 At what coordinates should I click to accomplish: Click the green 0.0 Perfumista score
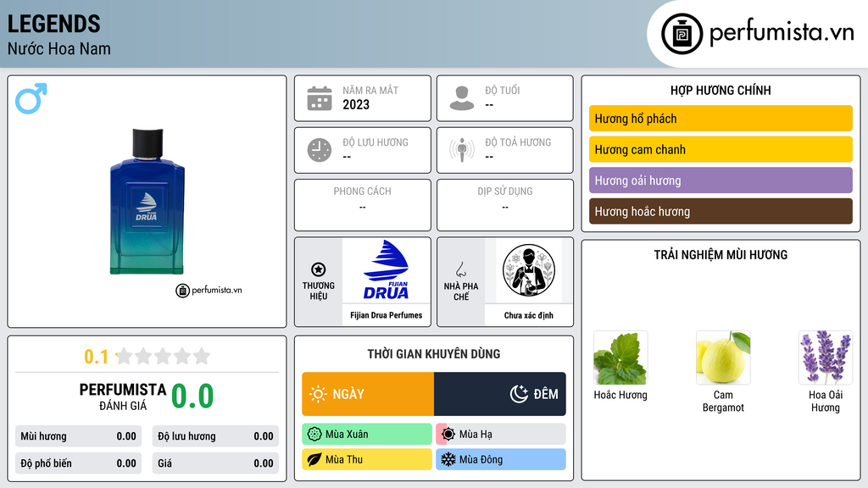[192, 396]
